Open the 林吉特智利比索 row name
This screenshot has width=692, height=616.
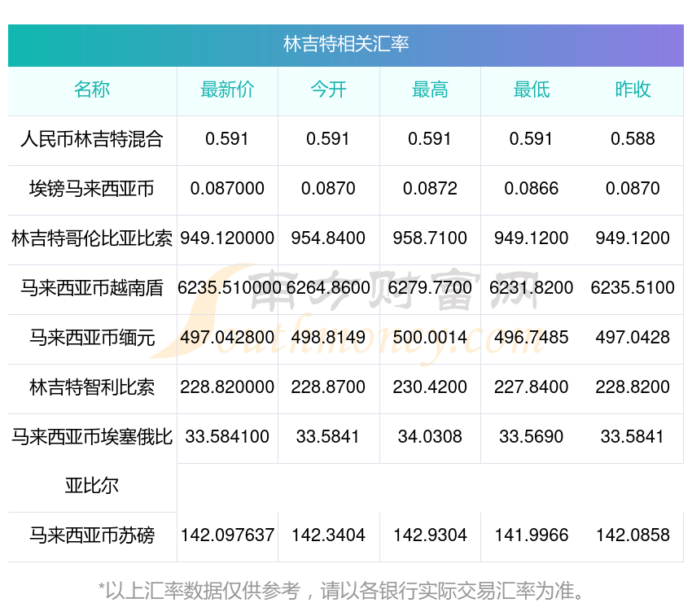(92, 387)
